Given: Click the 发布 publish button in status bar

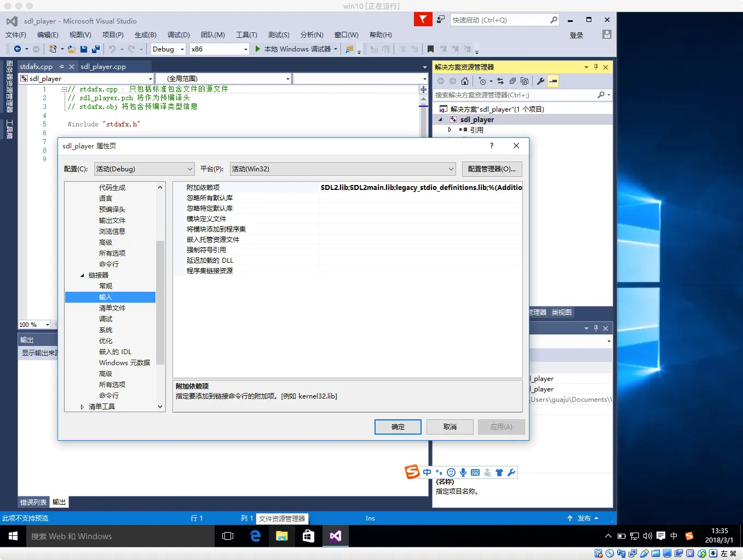Looking at the screenshot, I should click(x=584, y=518).
